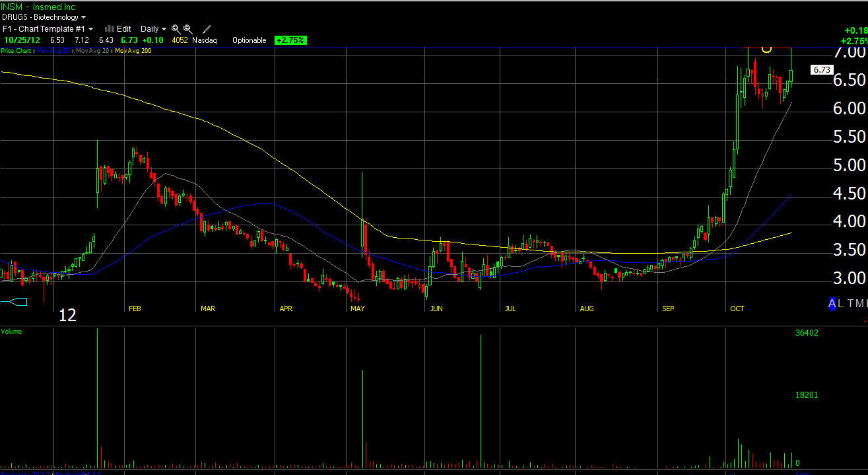Click the Edit chart button
This screenshot has height=475, width=868.
[x=123, y=29]
